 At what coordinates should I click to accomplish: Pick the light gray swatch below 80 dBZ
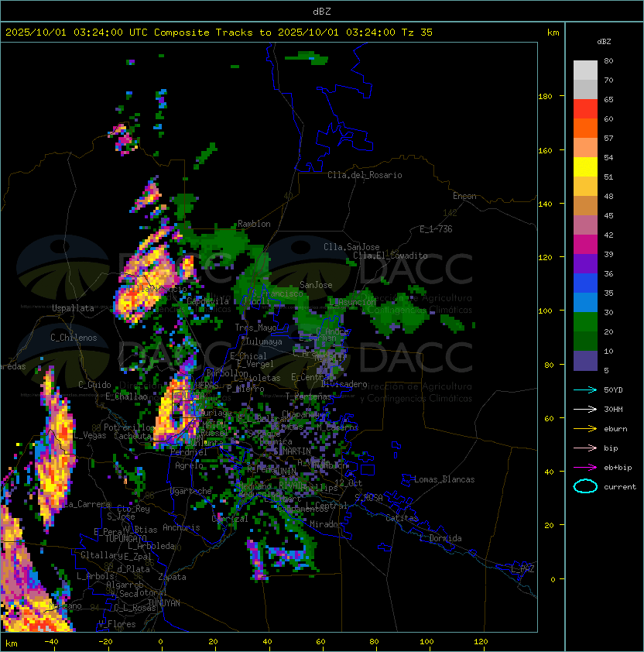[585, 70]
